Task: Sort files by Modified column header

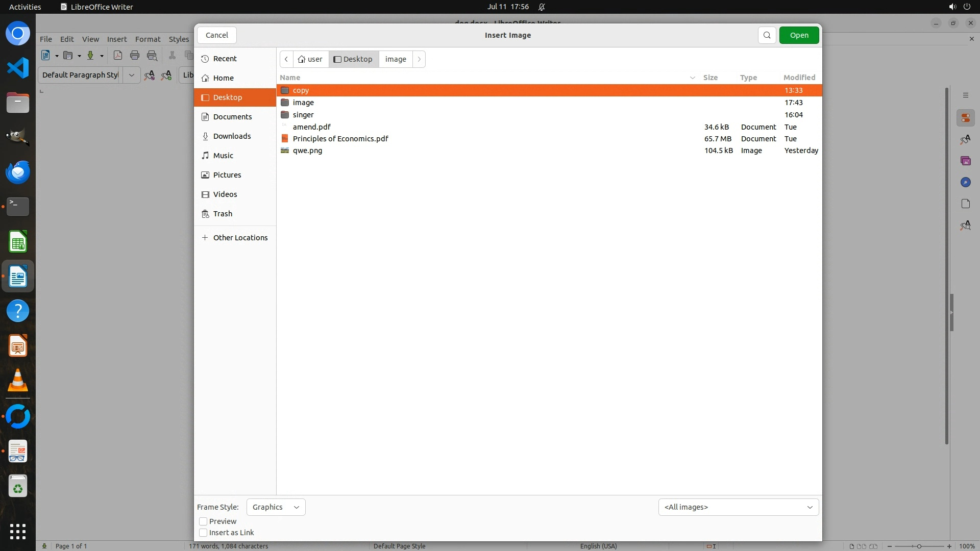Action: pyautogui.click(x=799, y=78)
